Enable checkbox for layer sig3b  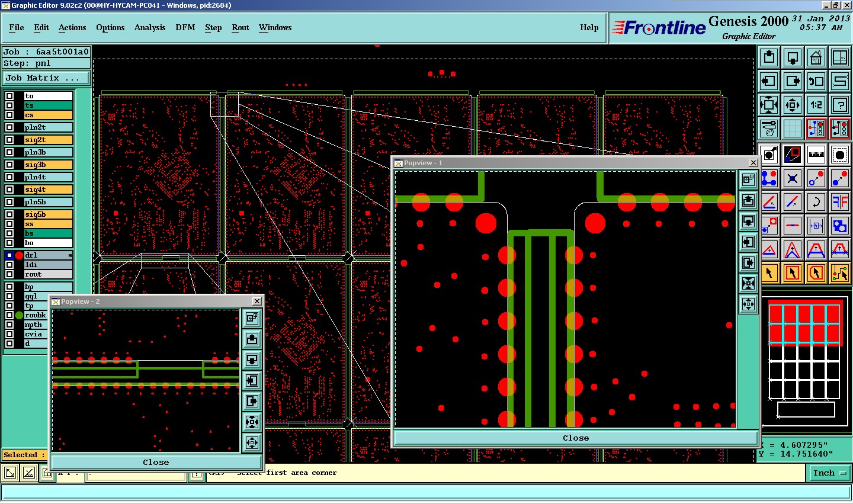point(9,165)
